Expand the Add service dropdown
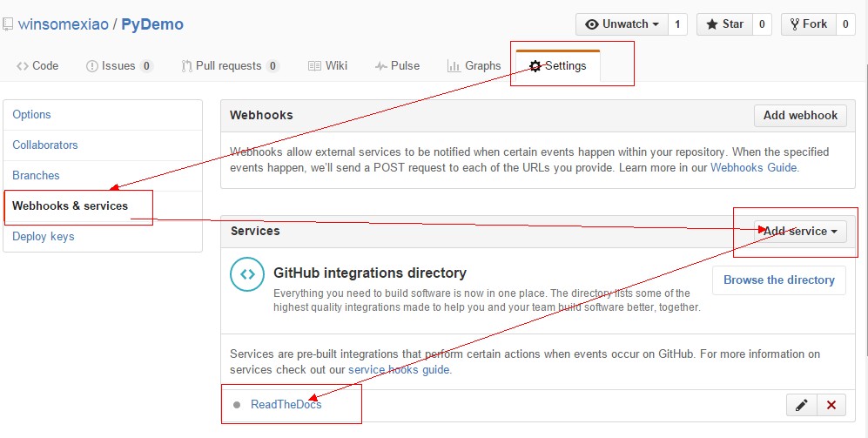 pos(800,232)
